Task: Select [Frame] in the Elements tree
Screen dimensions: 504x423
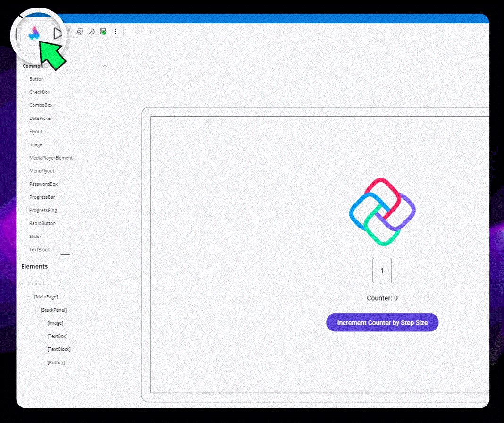Action: click(36, 284)
